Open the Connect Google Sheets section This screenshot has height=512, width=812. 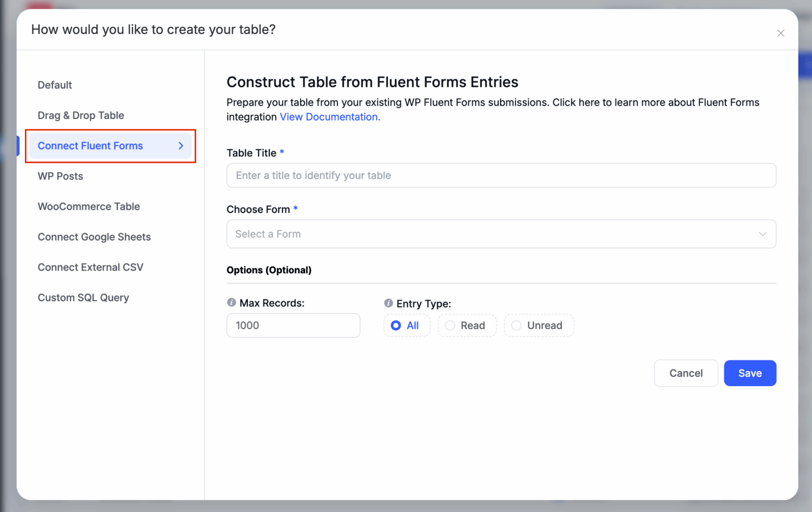click(94, 237)
